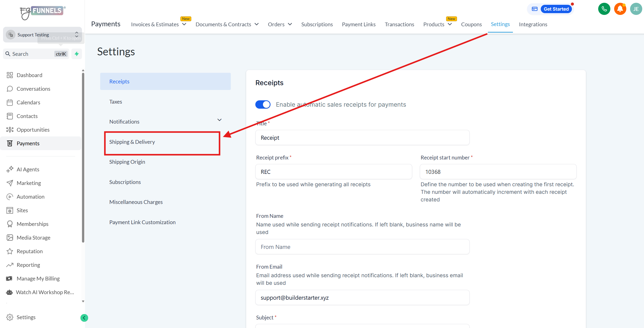The image size is (644, 328).
Task: Click the green phone call icon
Action: 604,9
